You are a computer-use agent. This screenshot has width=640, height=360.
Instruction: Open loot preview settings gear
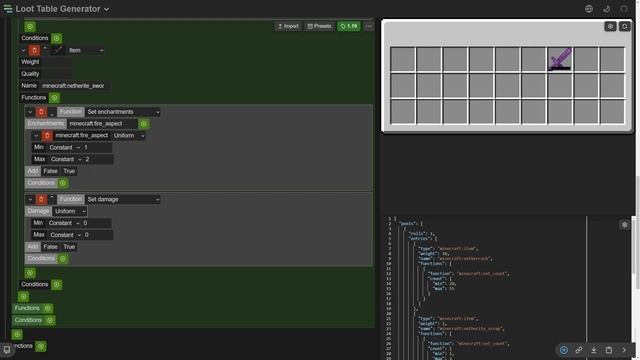[610, 27]
